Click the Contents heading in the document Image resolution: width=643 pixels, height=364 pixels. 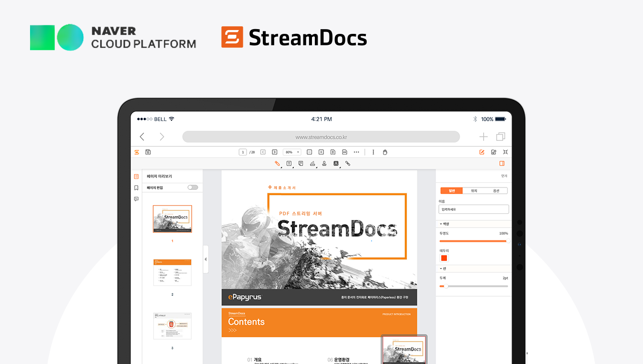pos(246,322)
